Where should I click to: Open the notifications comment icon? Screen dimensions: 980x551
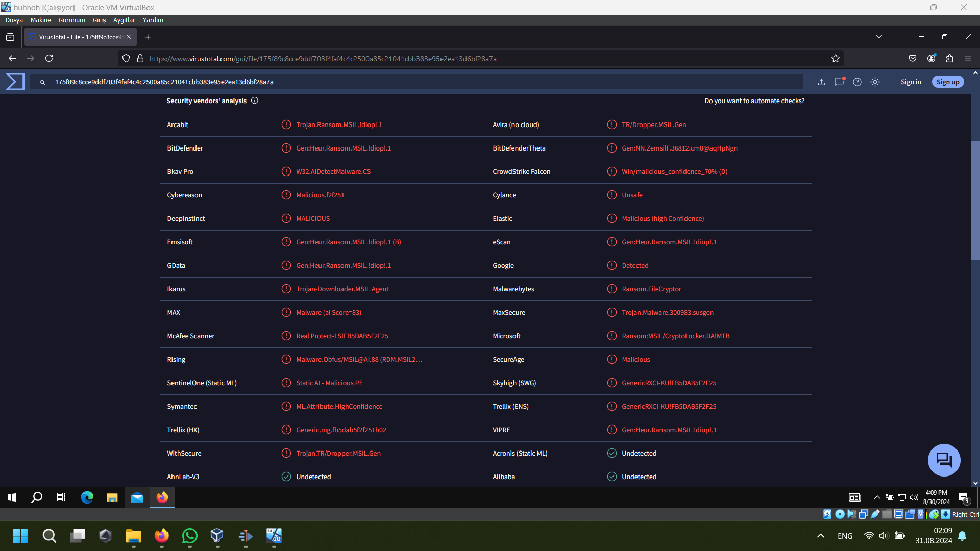point(839,82)
